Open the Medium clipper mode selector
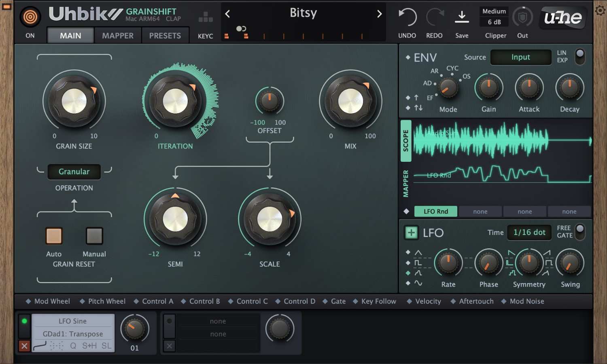607x364 pixels. click(494, 11)
